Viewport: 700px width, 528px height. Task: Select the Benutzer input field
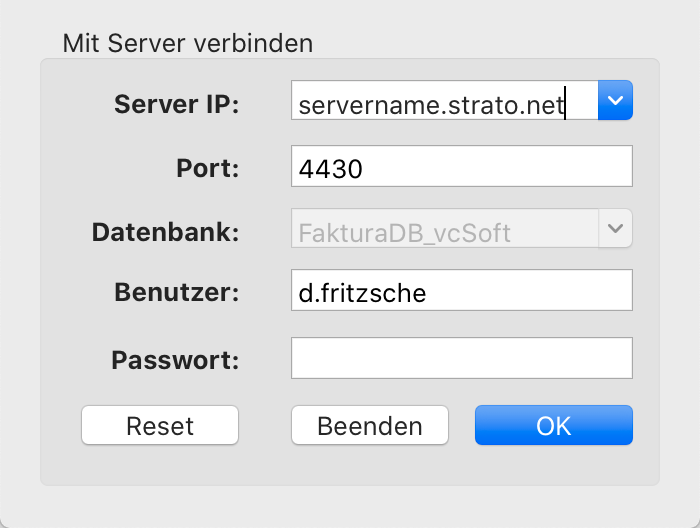462,290
